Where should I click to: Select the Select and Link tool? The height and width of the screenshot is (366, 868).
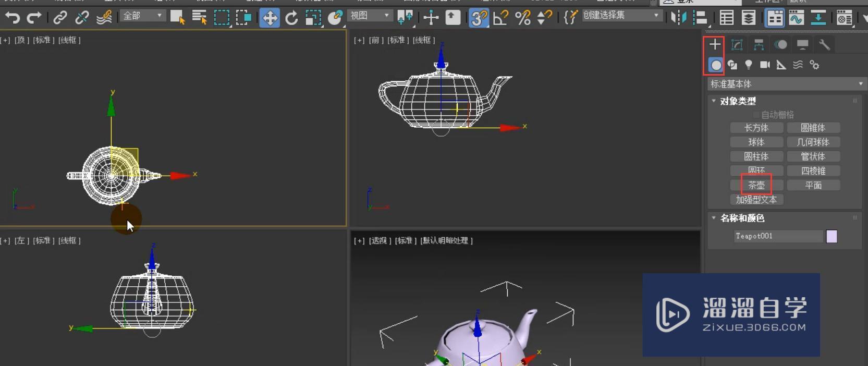pos(60,18)
